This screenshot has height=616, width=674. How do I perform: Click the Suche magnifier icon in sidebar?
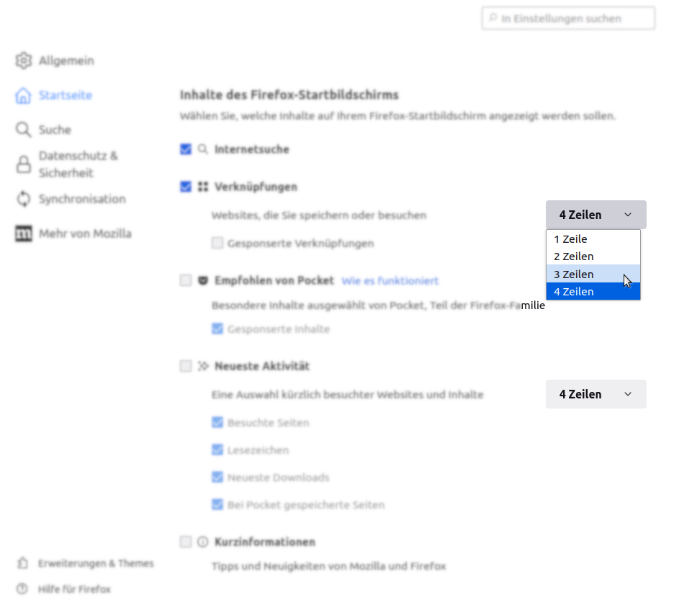[24, 130]
